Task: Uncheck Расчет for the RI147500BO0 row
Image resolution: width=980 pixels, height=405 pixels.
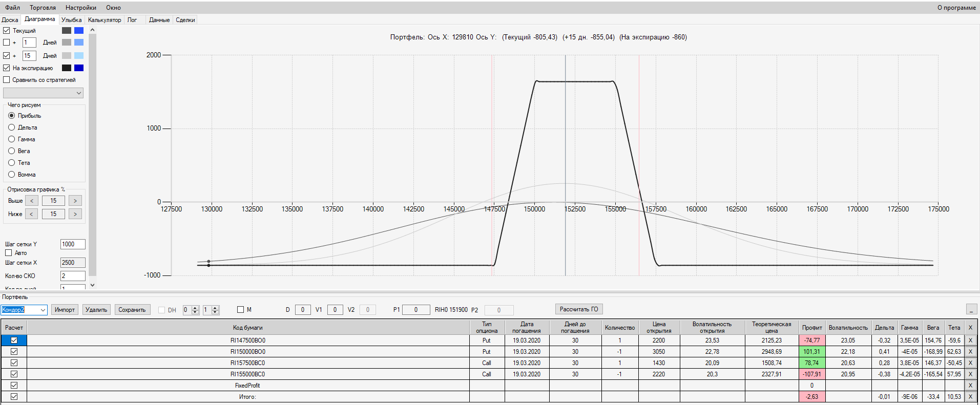Action: coord(14,340)
